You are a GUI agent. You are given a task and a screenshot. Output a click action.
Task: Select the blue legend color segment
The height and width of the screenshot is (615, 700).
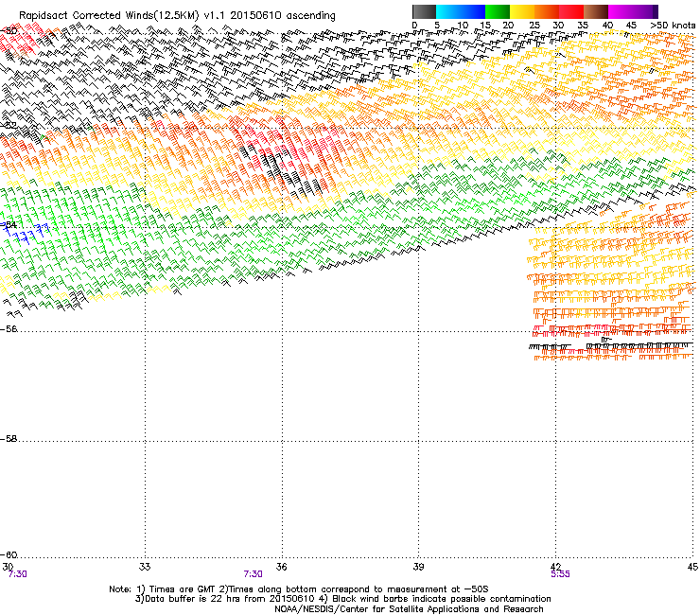tap(473, 11)
